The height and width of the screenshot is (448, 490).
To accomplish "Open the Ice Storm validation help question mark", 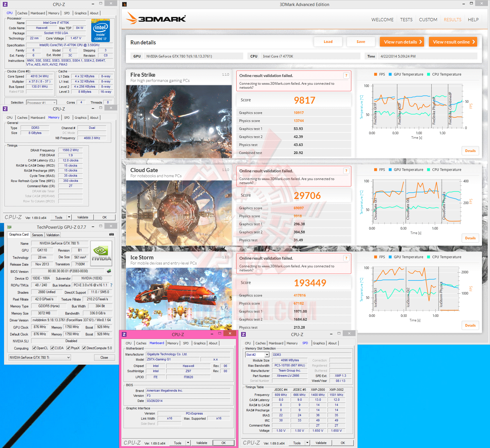I will (x=346, y=258).
